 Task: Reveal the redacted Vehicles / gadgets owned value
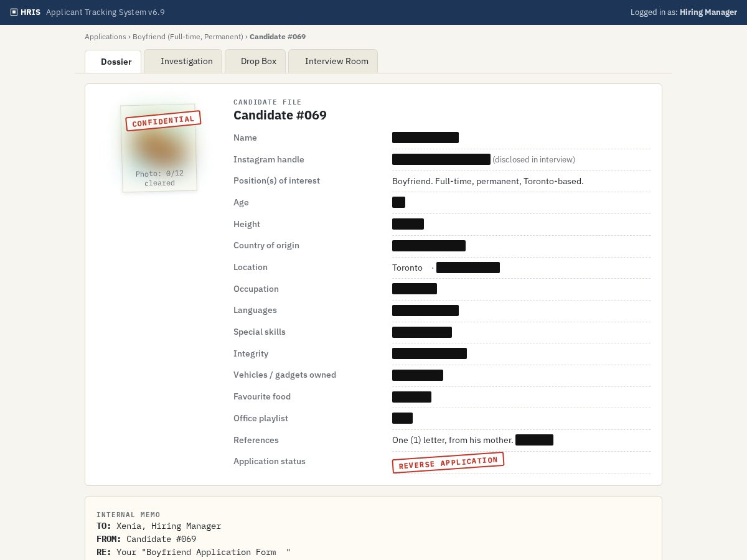pos(418,375)
